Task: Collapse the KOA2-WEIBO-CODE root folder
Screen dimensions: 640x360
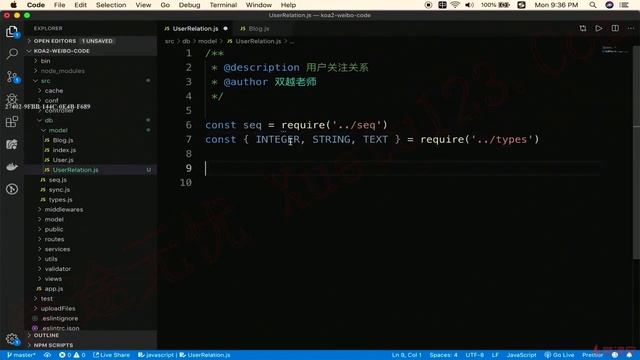Action: click(x=91, y=51)
